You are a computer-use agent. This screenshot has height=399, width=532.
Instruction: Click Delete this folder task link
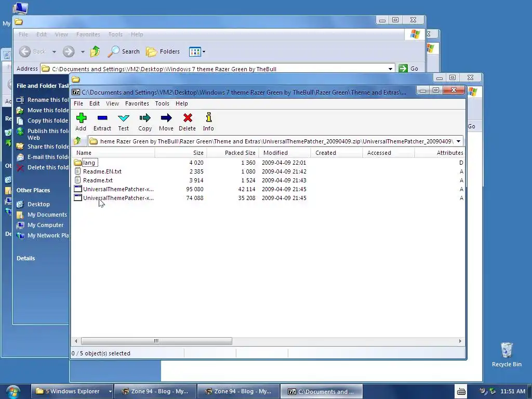tap(43, 167)
